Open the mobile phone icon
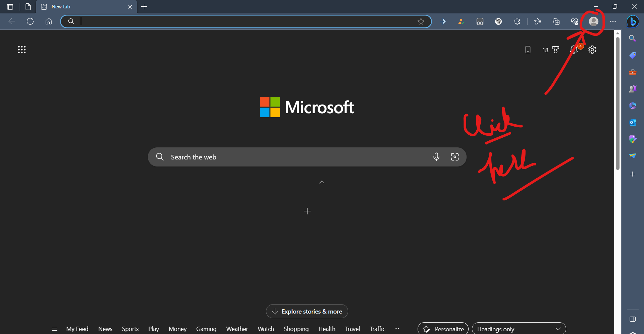Screen dimensions: 644x334 (528, 50)
